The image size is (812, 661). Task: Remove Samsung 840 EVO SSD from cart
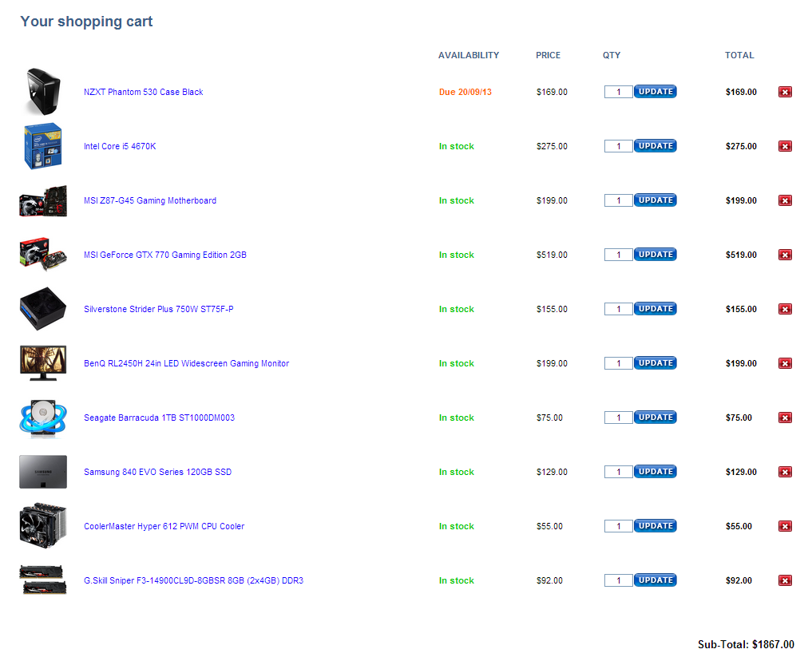click(785, 473)
